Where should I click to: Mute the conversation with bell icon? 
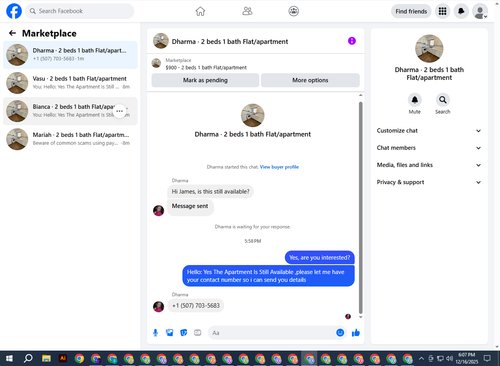coord(415,100)
